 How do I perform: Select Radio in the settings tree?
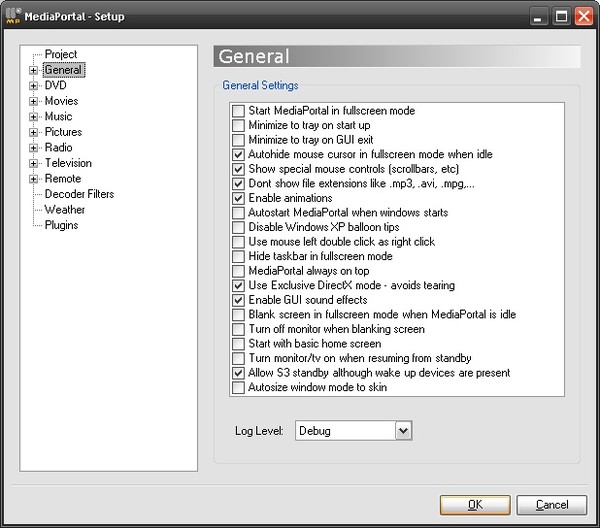58,147
